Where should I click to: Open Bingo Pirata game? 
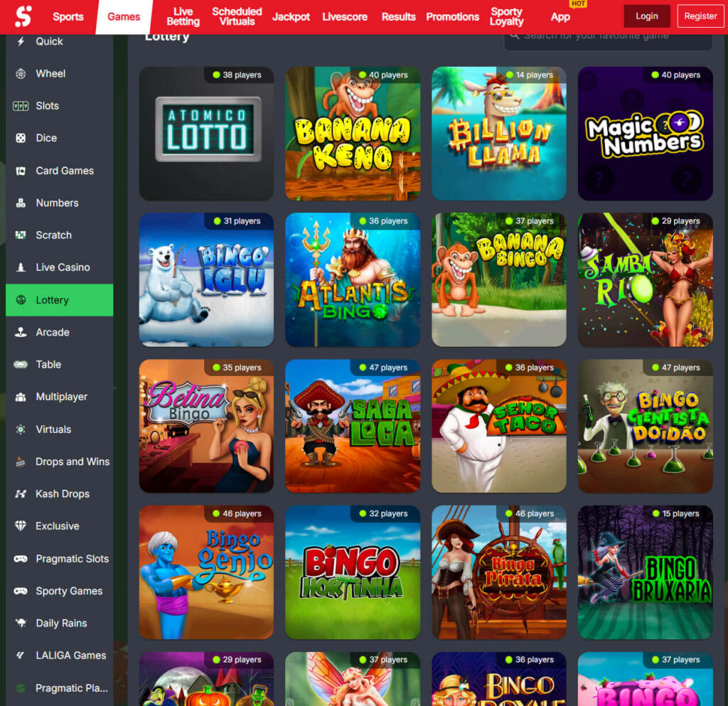pos(498,572)
